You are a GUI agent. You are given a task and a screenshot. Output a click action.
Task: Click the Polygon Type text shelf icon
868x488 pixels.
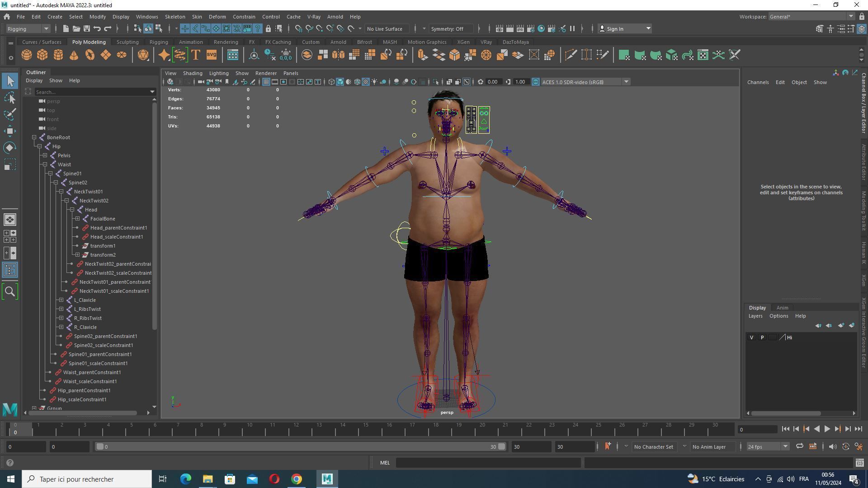tap(196, 55)
